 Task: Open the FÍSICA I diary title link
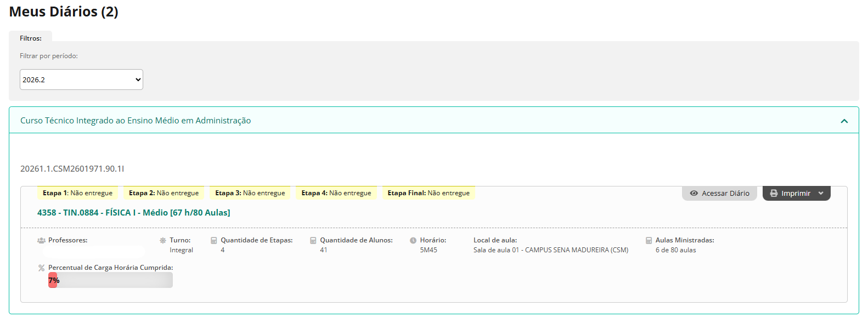[133, 213]
